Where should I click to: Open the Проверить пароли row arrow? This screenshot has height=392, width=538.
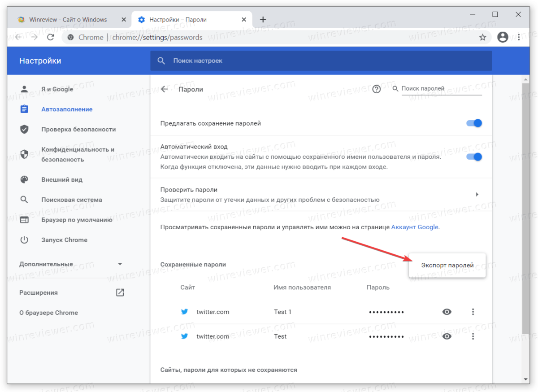click(x=477, y=195)
